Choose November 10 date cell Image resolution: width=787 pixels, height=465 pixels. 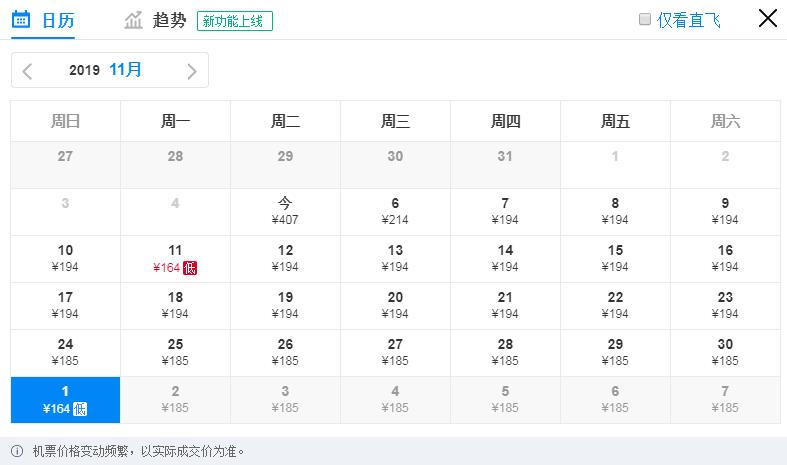point(65,259)
